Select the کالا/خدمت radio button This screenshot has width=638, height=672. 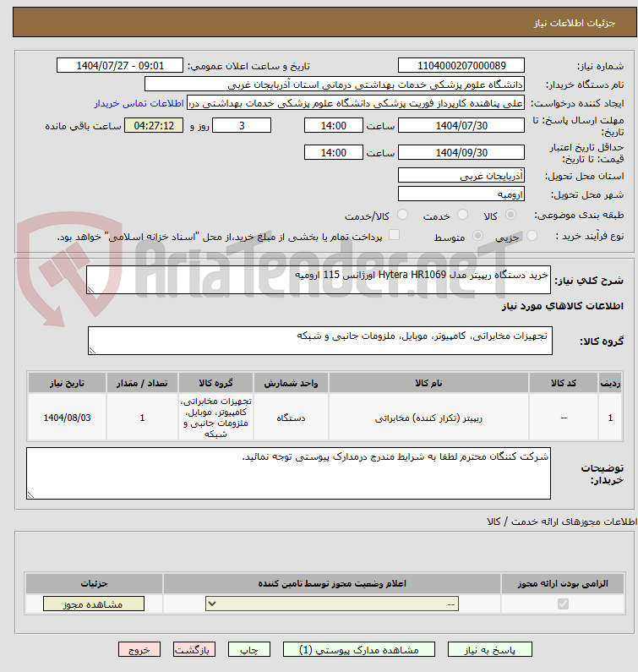pos(402,215)
